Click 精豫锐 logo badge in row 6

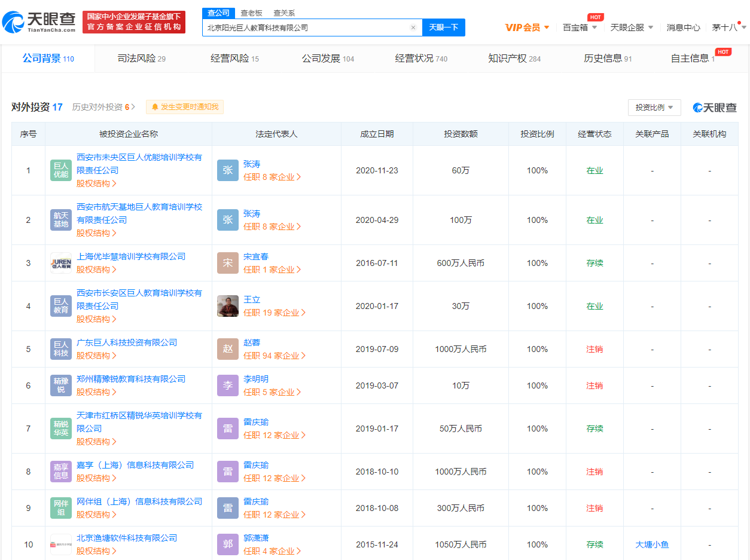tap(61, 385)
